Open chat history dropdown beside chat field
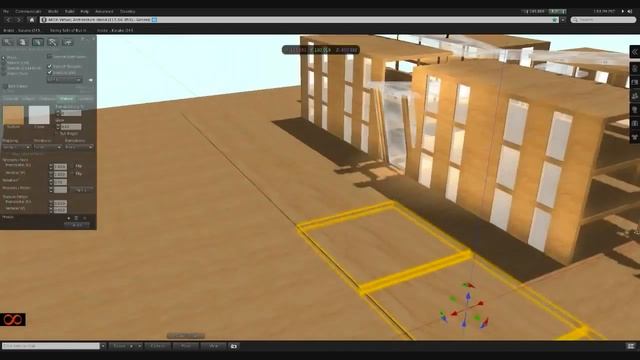This screenshot has height=360, width=640. (103, 346)
